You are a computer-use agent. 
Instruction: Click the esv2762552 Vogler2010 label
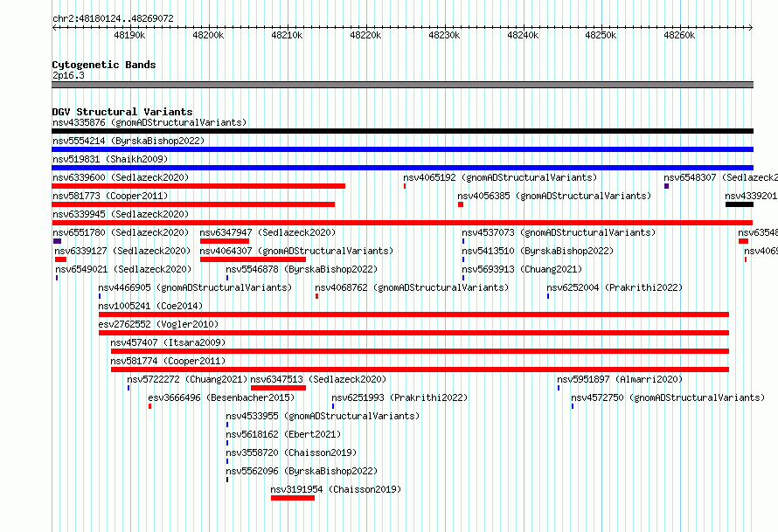tap(158, 324)
